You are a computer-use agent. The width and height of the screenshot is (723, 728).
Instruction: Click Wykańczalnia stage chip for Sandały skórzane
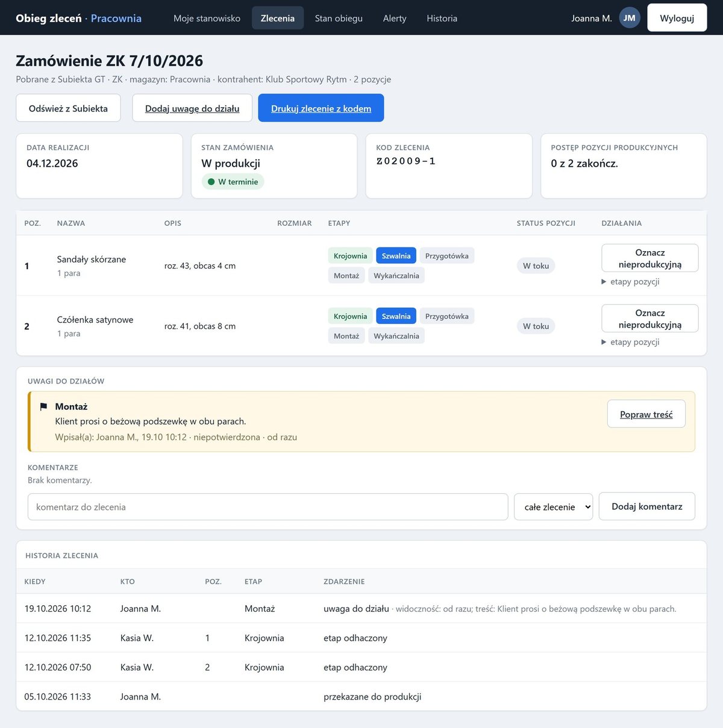pos(396,276)
